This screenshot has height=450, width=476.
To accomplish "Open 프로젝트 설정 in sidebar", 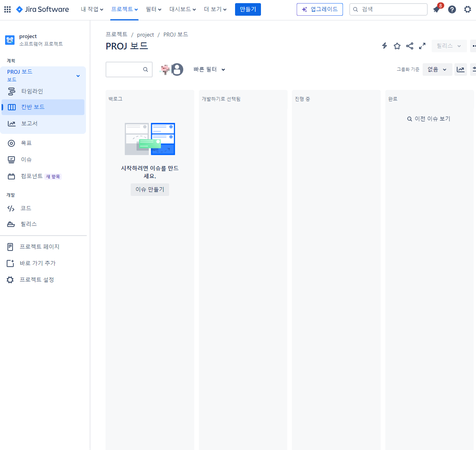I will coord(43,280).
